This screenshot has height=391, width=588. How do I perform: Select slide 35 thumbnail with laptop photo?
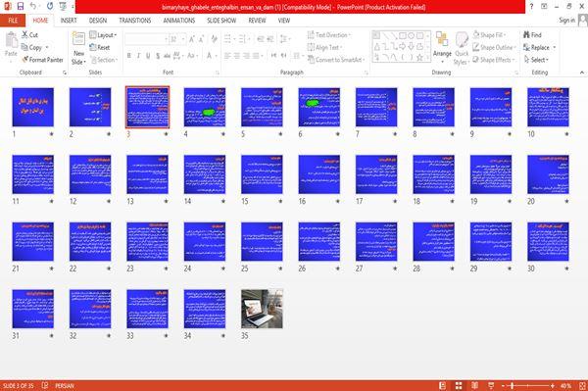point(262,309)
